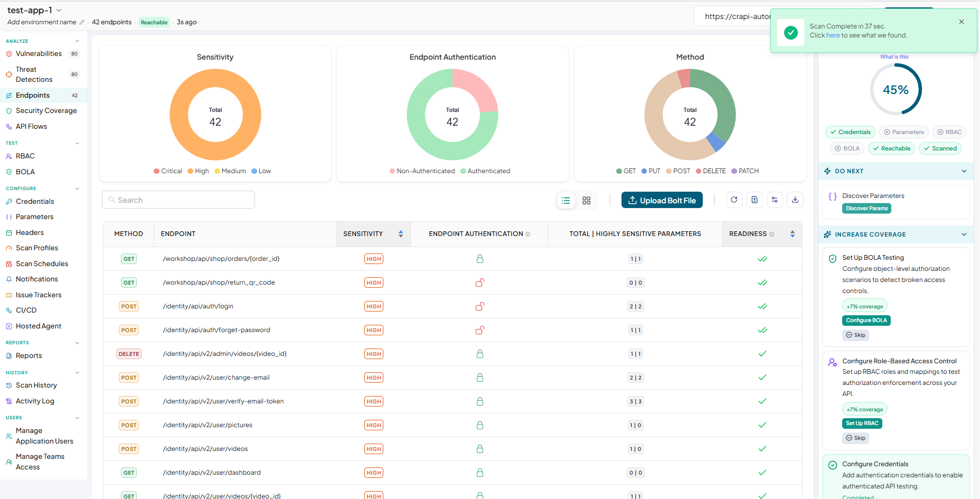
Task: Click the DELETE method badge in the table
Action: click(129, 354)
